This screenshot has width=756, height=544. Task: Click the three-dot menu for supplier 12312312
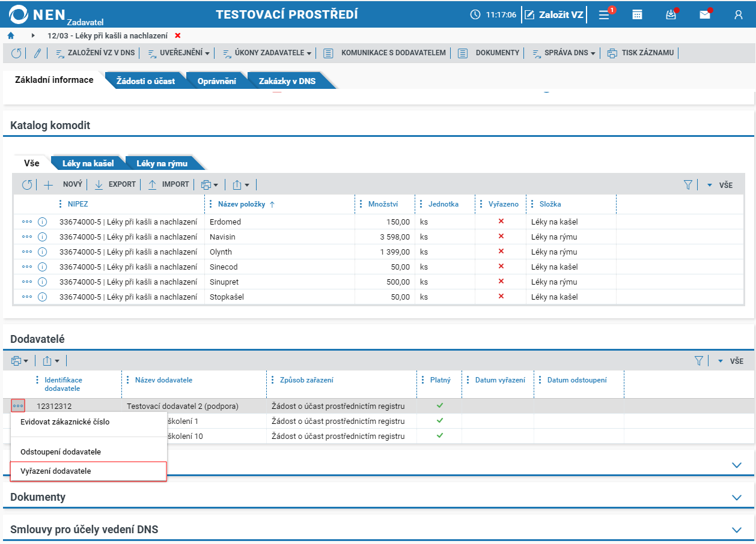click(18, 406)
